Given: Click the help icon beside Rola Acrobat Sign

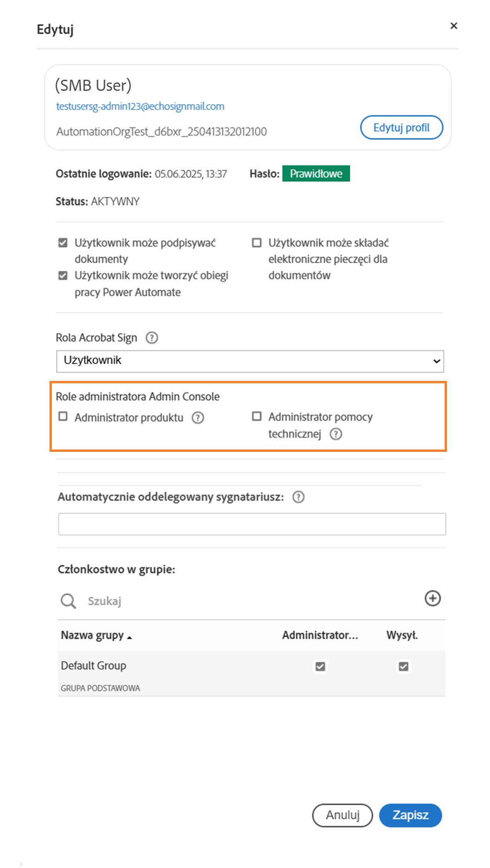Looking at the screenshot, I should [151, 338].
